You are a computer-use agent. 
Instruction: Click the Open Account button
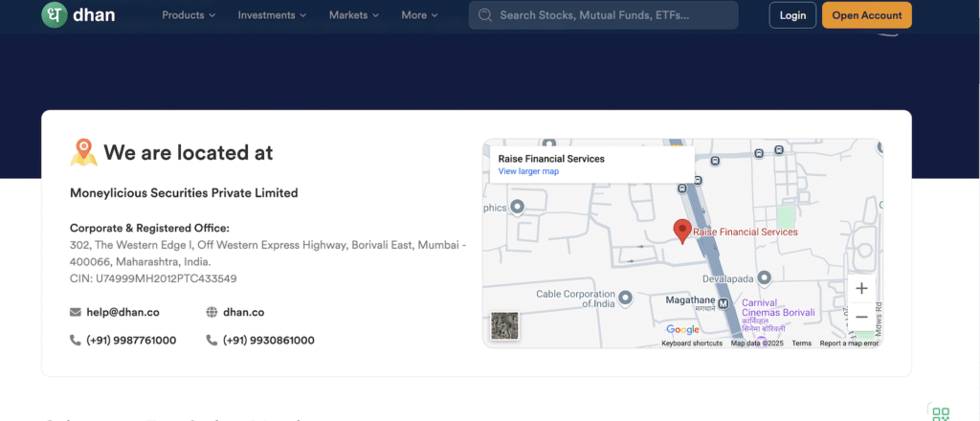click(867, 15)
